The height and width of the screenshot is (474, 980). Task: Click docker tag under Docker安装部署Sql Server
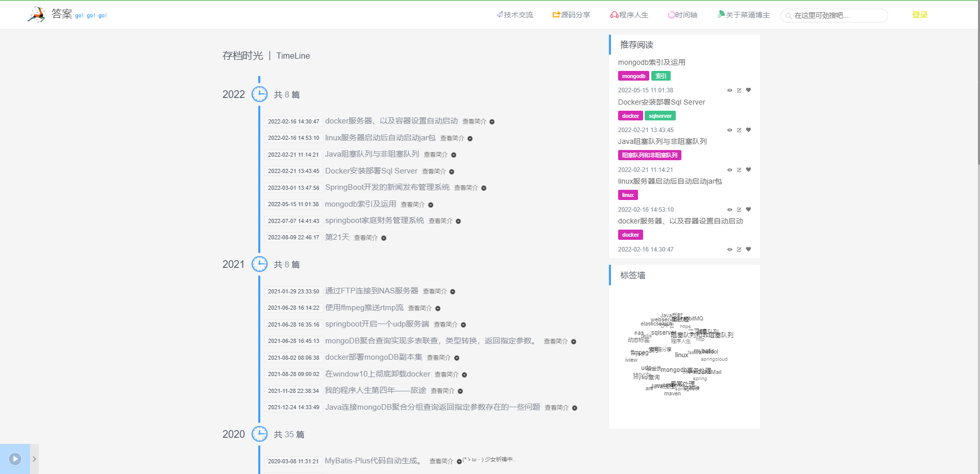click(630, 116)
